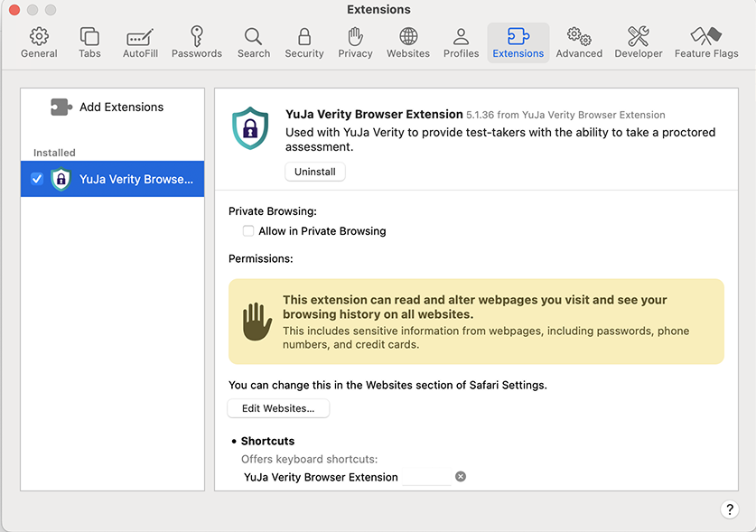The height and width of the screenshot is (532, 756).
Task: Go to the Passwords pane
Action: pyautogui.click(x=197, y=43)
